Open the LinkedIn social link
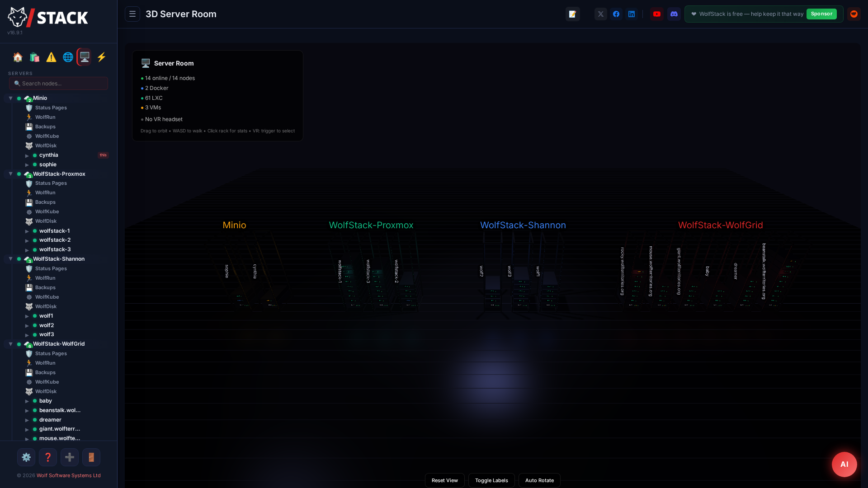The width and height of the screenshot is (868, 488). [x=632, y=14]
